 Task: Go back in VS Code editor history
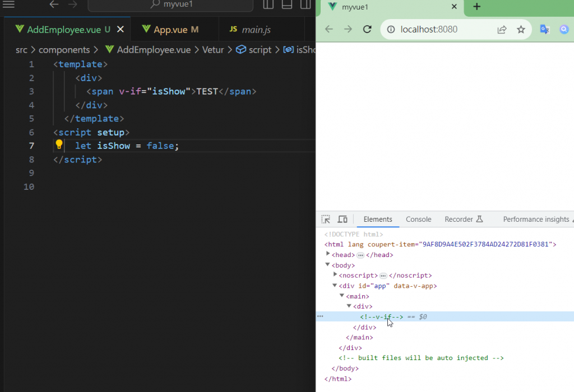coord(54,4)
